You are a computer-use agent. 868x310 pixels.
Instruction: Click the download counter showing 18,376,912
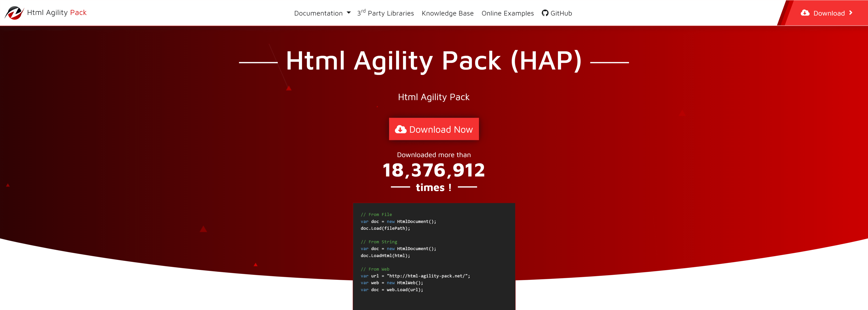coord(434,170)
